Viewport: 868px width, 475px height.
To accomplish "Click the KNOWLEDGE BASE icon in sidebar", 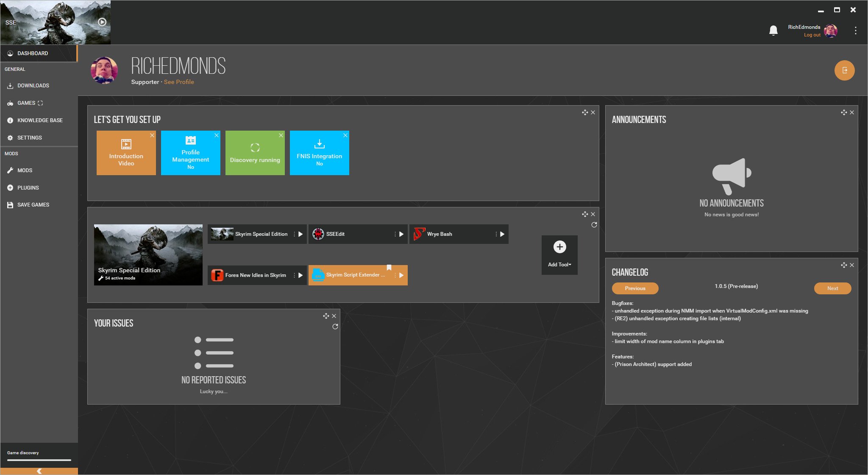I will coord(11,120).
